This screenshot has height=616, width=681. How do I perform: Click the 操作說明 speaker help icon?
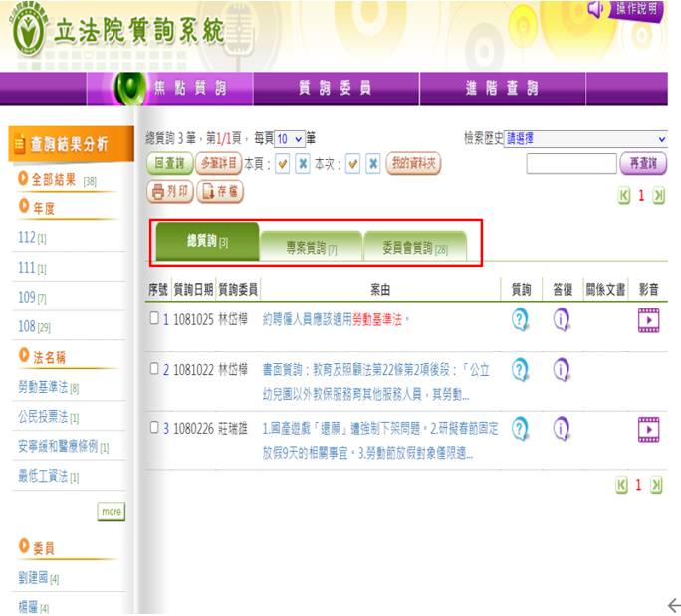[596, 9]
